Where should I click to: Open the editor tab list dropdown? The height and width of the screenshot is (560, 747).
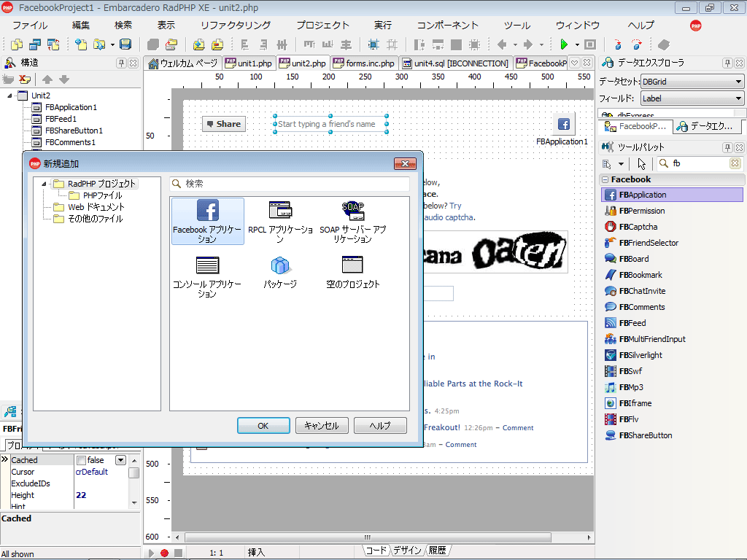pos(575,63)
